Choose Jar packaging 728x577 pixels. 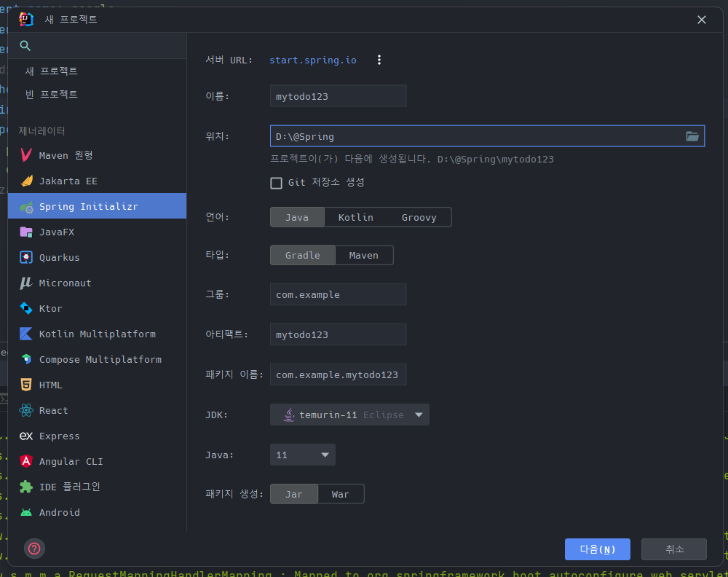tap(294, 494)
